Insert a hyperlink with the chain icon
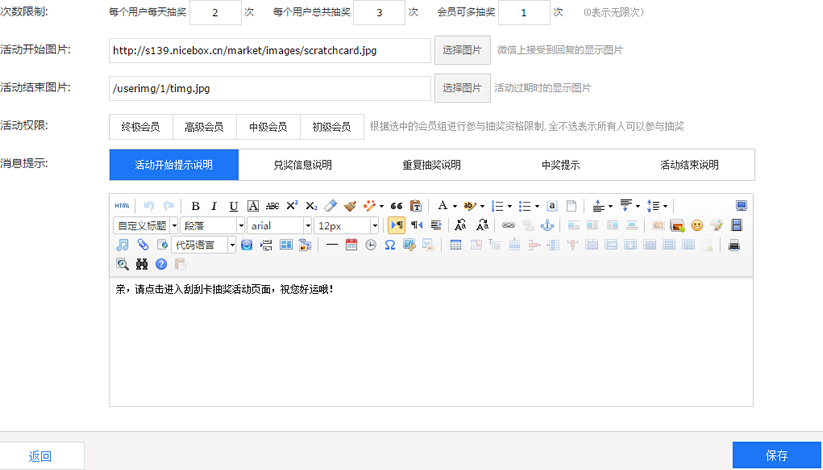The height and width of the screenshot is (470, 823). pos(508,225)
